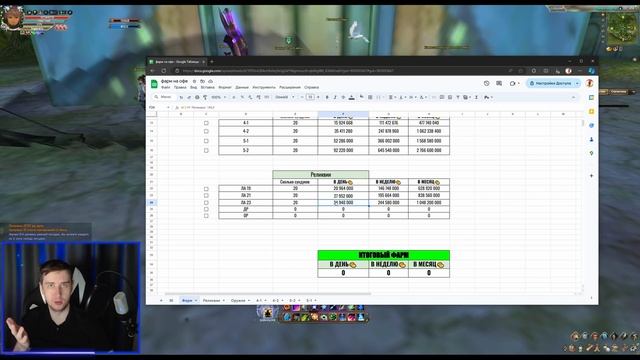Click the spreadsheet horizontal scrollbar
The height and width of the screenshot is (360, 640).
(268, 293)
